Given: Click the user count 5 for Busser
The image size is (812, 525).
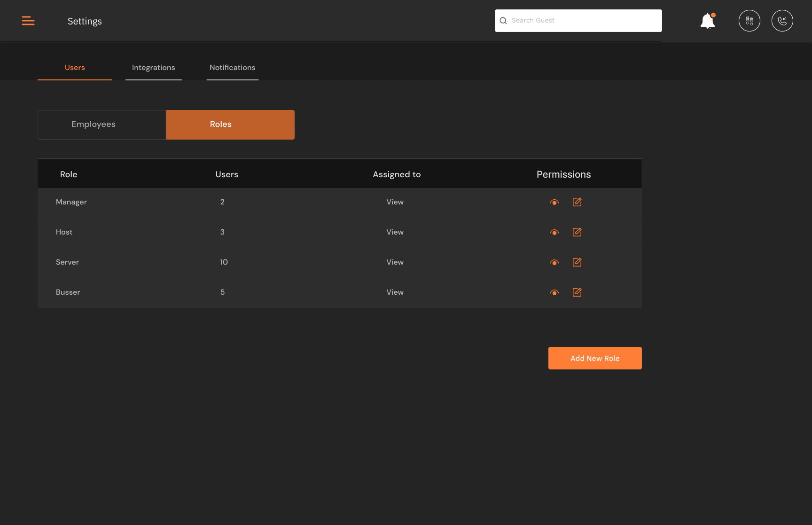Looking at the screenshot, I should coord(223,292).
